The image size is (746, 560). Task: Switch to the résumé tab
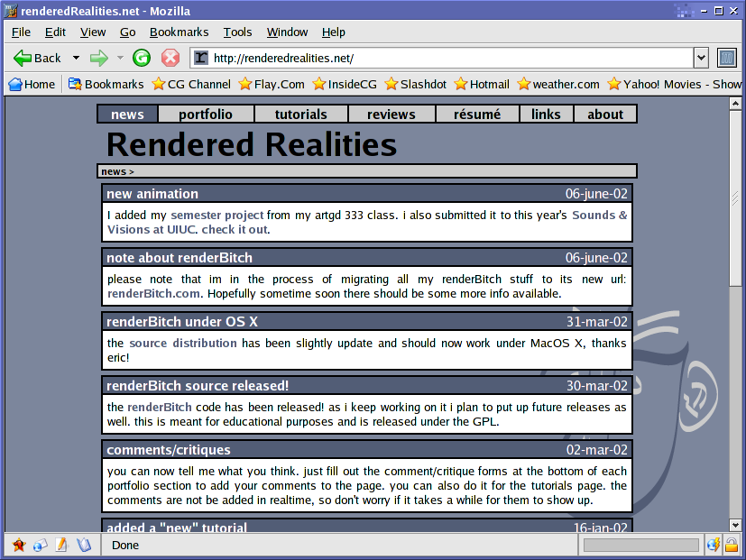(x=476, y=115)
